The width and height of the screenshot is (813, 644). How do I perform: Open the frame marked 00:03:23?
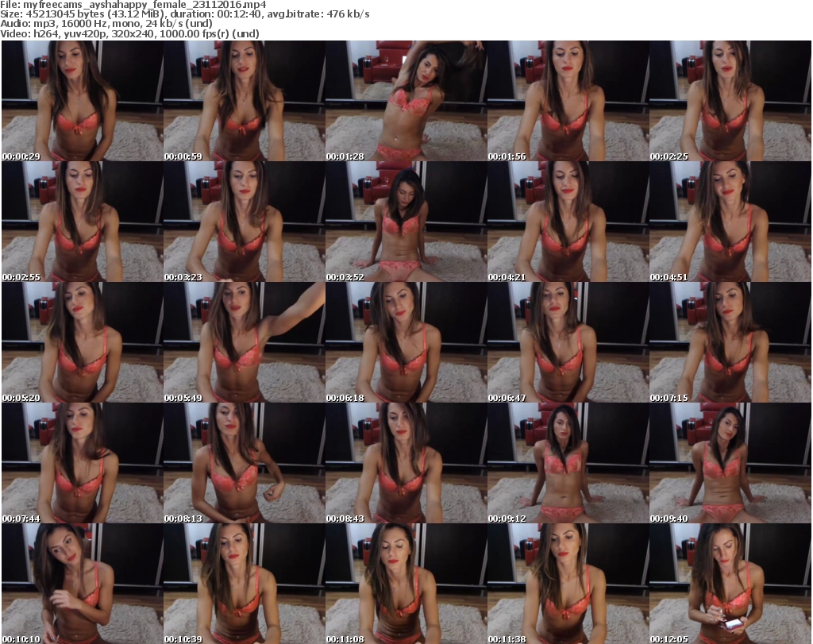click(x=245, y=222)
